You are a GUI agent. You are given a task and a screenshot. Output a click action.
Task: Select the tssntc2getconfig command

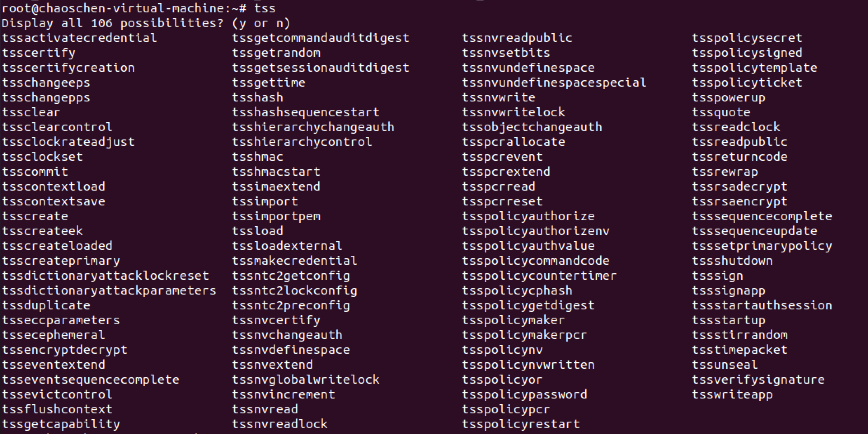pos(291,276)
